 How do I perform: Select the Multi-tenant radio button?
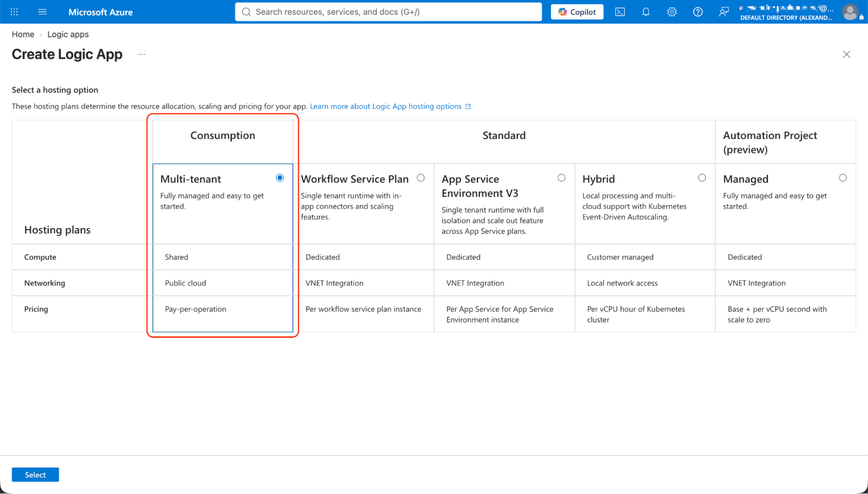[280, 178]
